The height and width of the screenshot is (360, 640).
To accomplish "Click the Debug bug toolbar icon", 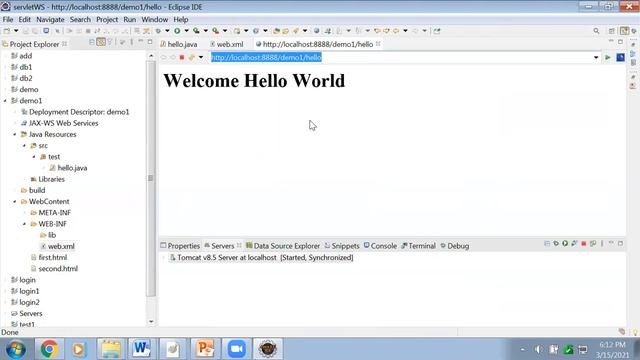I will 158,31.
